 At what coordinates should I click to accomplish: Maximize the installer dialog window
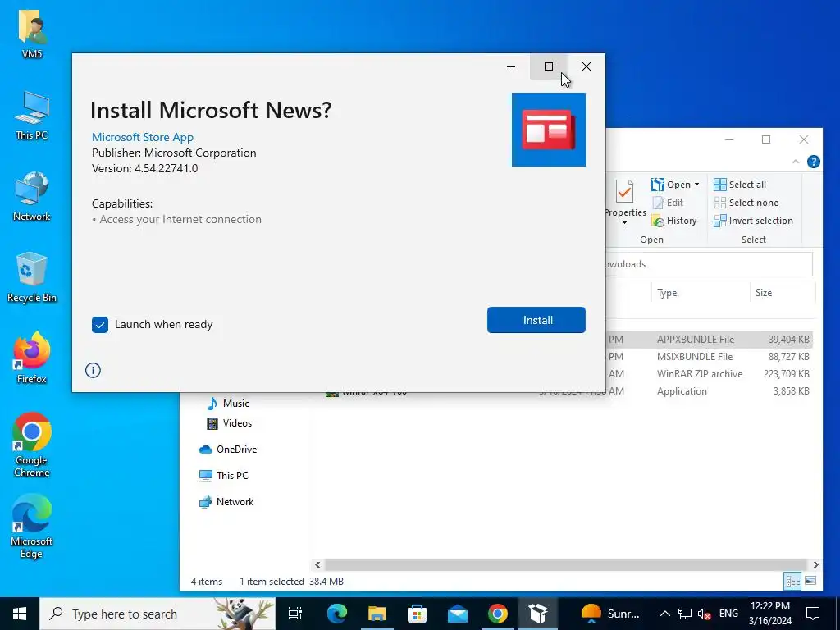coord(549,66)
